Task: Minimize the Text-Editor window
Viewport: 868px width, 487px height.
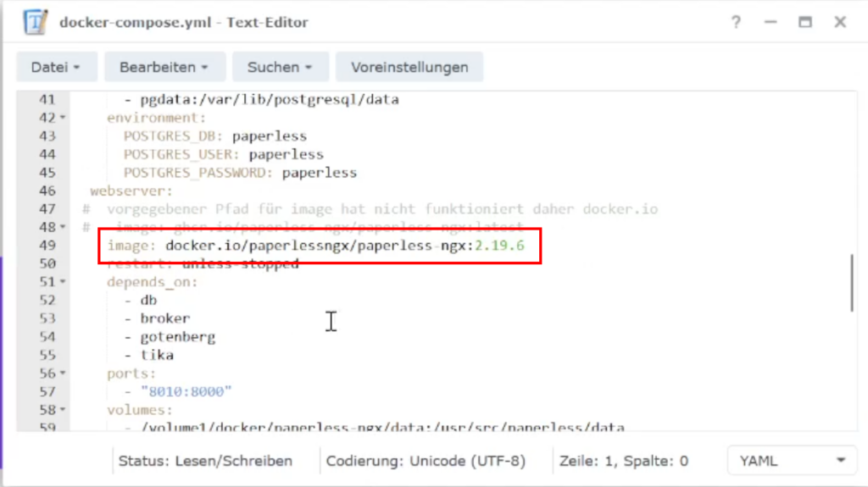Action: pos(771,22)
